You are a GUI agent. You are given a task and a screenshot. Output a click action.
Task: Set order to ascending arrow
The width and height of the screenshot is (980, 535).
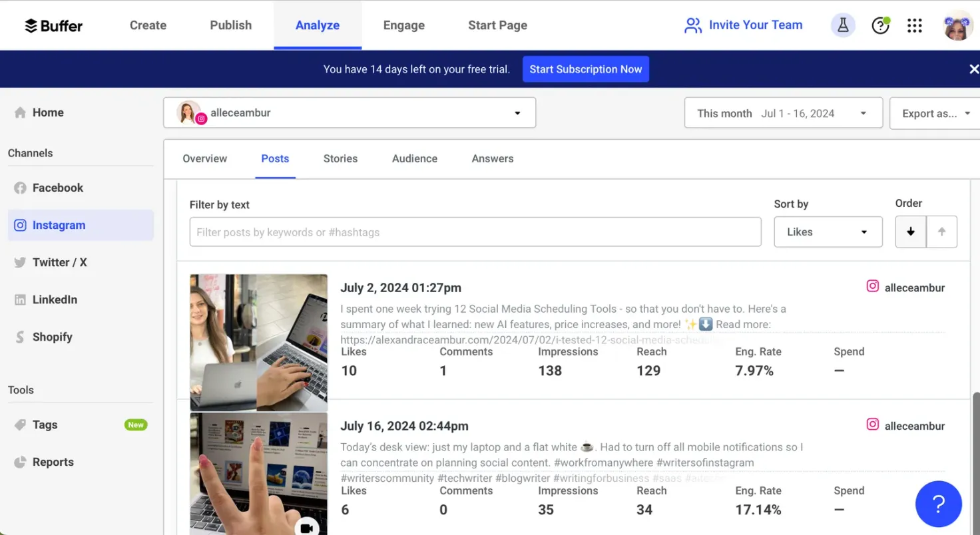click(x=941, y=232)
